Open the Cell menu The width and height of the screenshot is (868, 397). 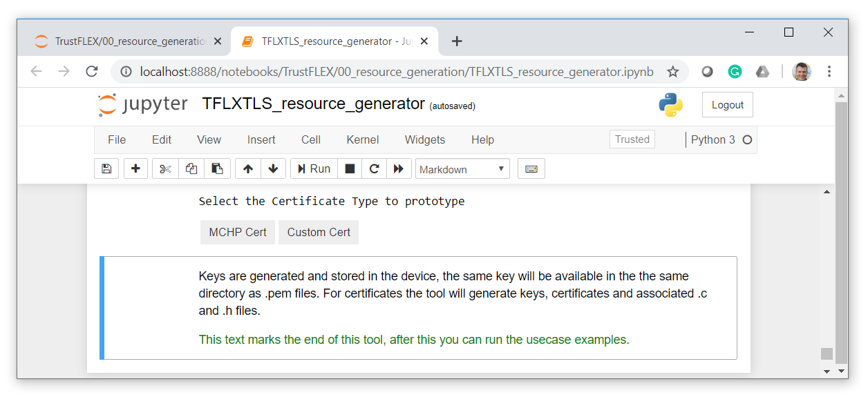point(310,139)
